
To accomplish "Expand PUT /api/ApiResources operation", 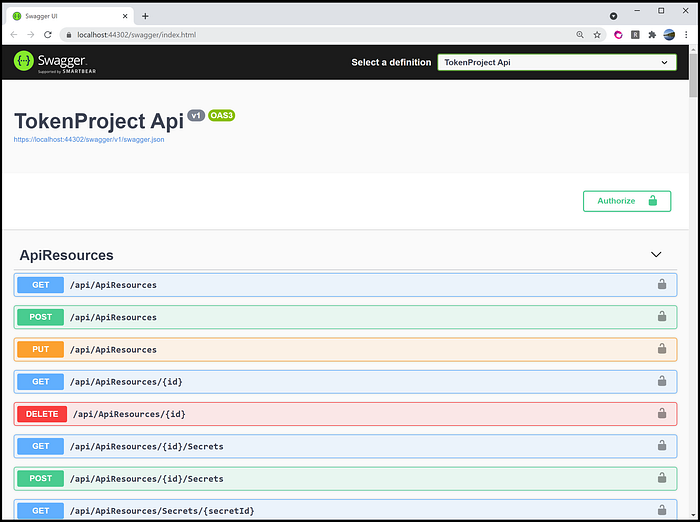I will [x=345, y=349].
